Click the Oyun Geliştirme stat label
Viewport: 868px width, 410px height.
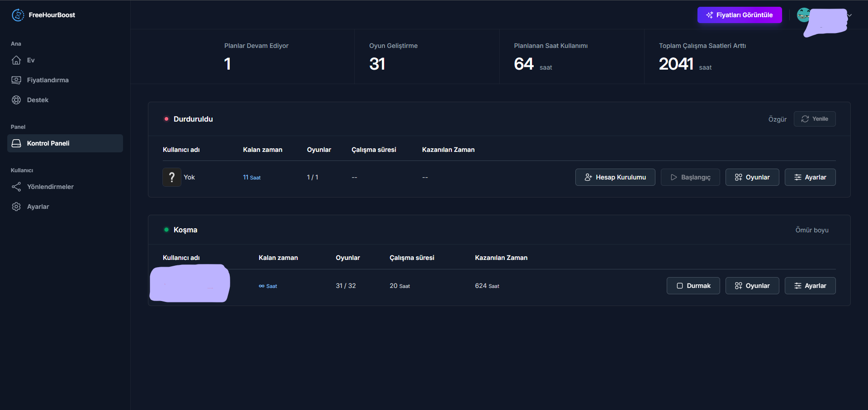(x=394, y=46)
